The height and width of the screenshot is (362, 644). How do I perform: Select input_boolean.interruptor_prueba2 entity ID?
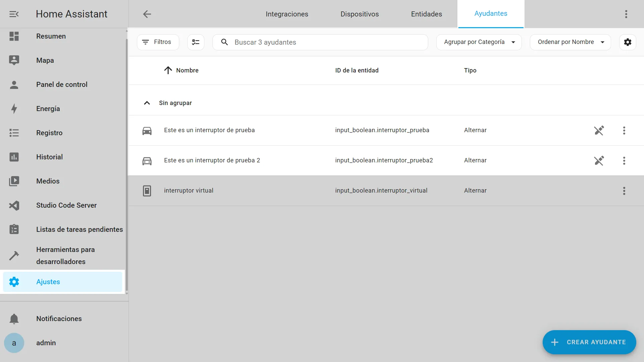pyautogui.click(x=384, y=160)
